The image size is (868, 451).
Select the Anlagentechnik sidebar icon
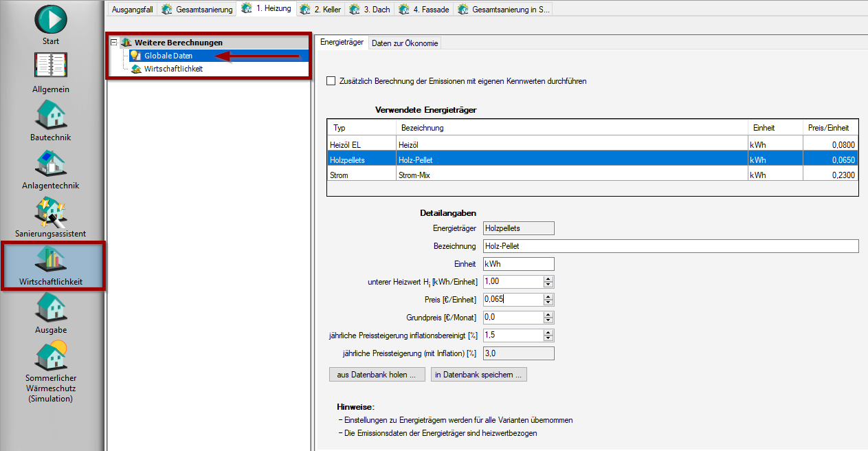click(x=51, y=163)
